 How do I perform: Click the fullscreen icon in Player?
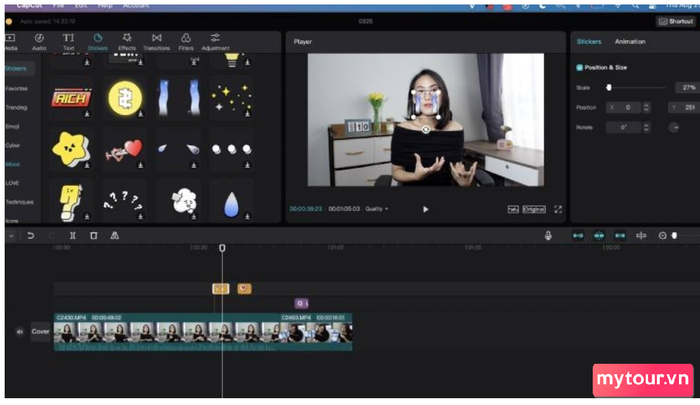point(558,209)
